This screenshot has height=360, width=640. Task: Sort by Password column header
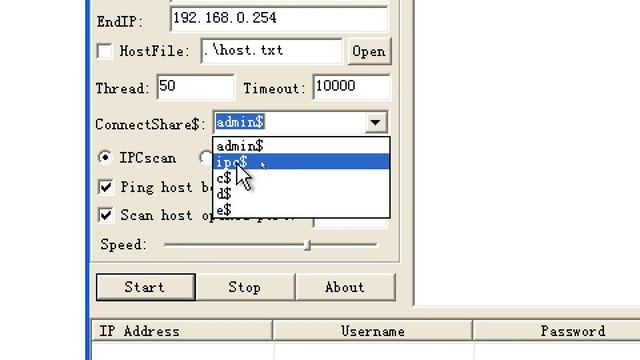(x=556, y=331)
